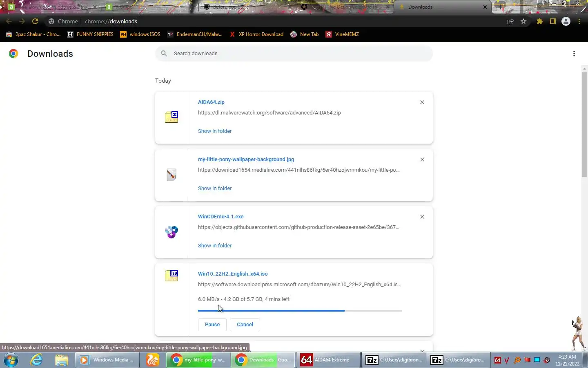Image resolution: width=588 pixels, height=368 pixels.
Task: Open the 2pac Shakur bookmark
Action: (x=33, y=34)
